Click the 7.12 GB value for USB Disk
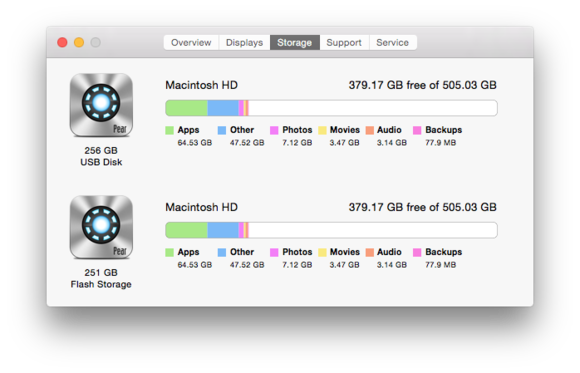 297,142
